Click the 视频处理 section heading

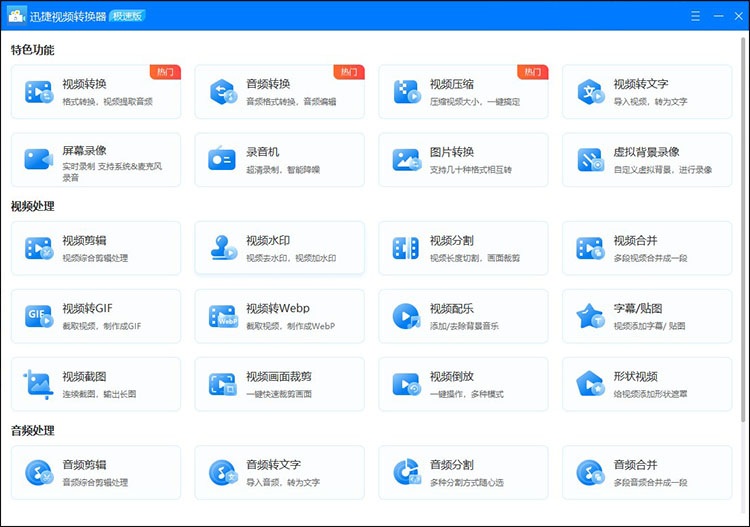33,206
